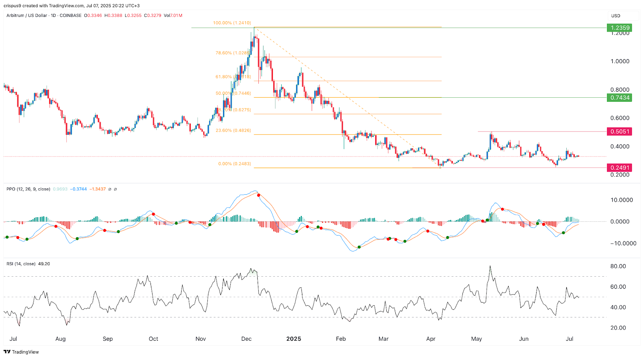This screenshot has width=644, height=358.
Task: Open the RSI (14, close) indicator legend
Action: (x=21, y=264)
